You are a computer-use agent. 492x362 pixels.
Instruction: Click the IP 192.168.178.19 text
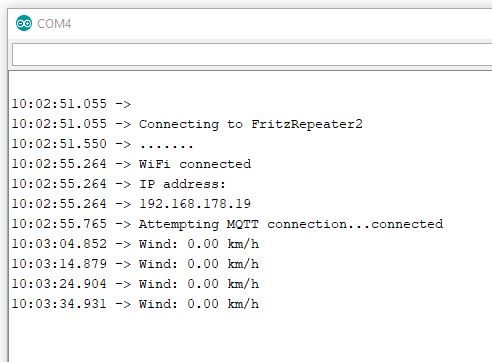pos(195,204)
